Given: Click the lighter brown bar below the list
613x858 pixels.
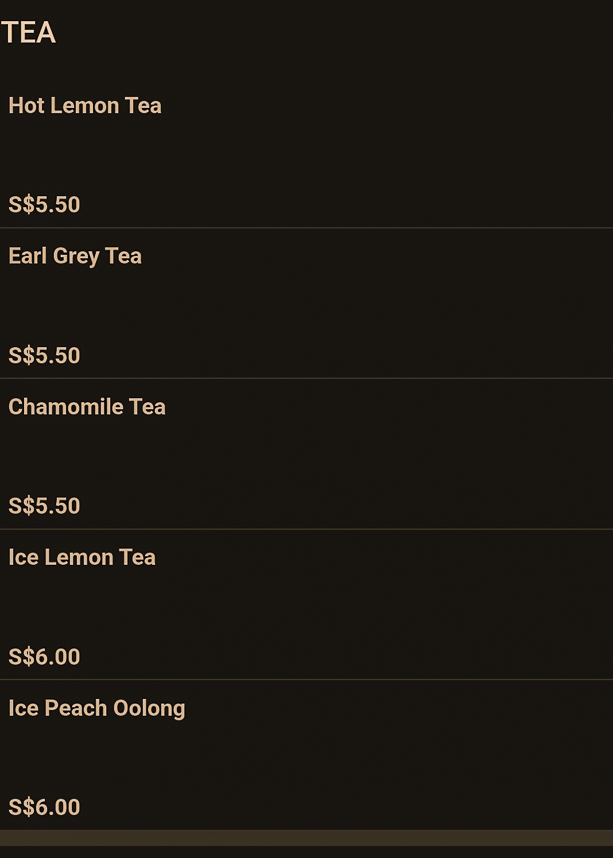Looking at the screenshot, I should coord(306,838).
